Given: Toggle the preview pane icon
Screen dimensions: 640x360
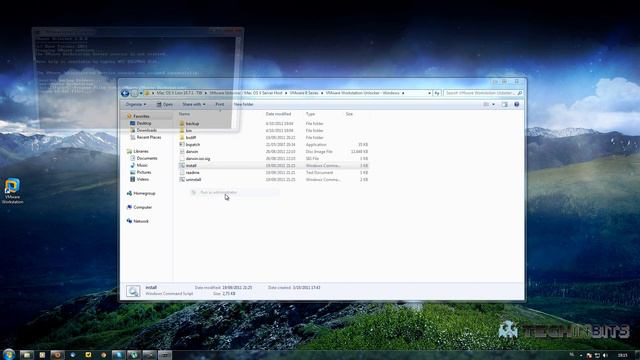Looking at the screenshot, I should [505, 104].
